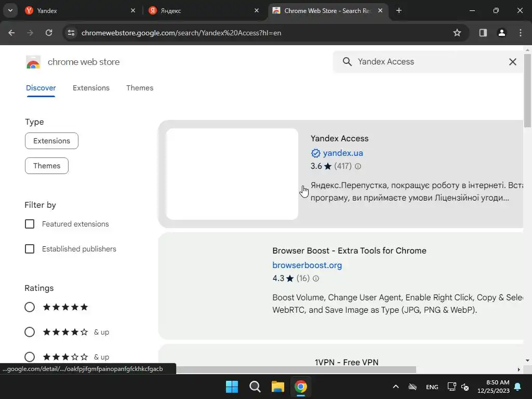Click the network display tray icon
Screen dimensions: 532x399
[x=451, y=387]
